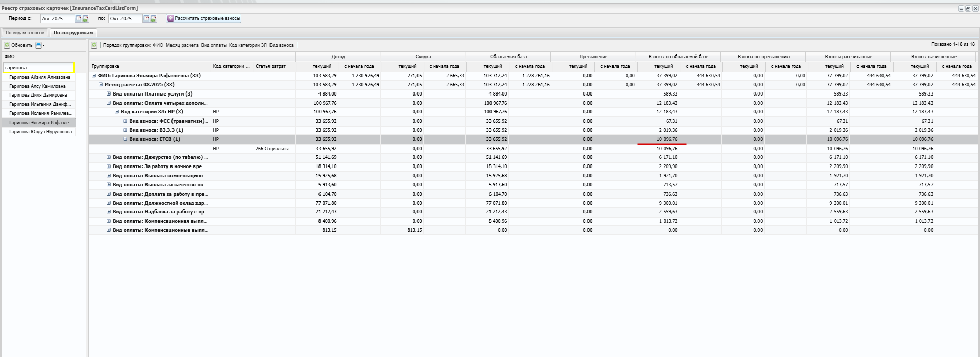This screenshot has height=357, width=980.
Task: Collapse 'ФИО: Гарипова Эльмира Рафаэлевна' group
Action: pyautogui.click(x=94, y=76)
